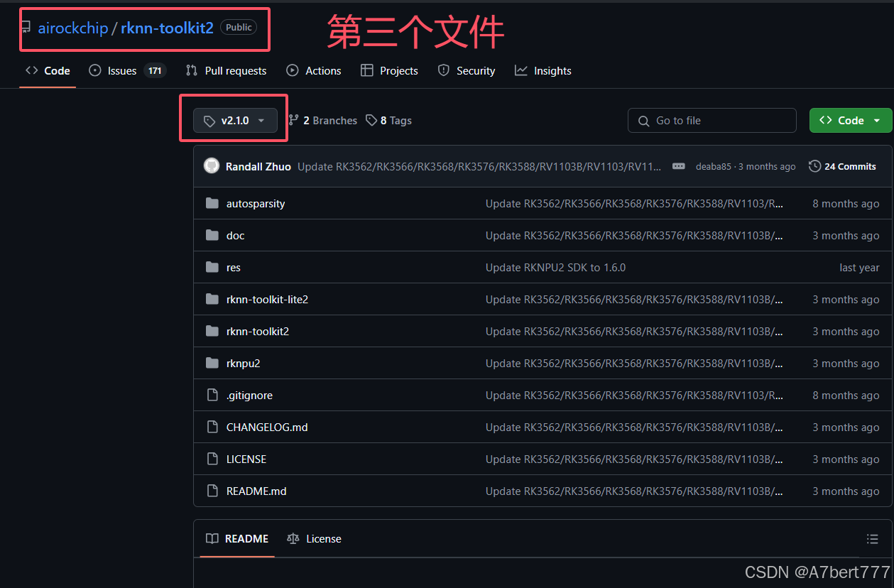
Task: View the 8 Tags link
Action: click(388, 121)
